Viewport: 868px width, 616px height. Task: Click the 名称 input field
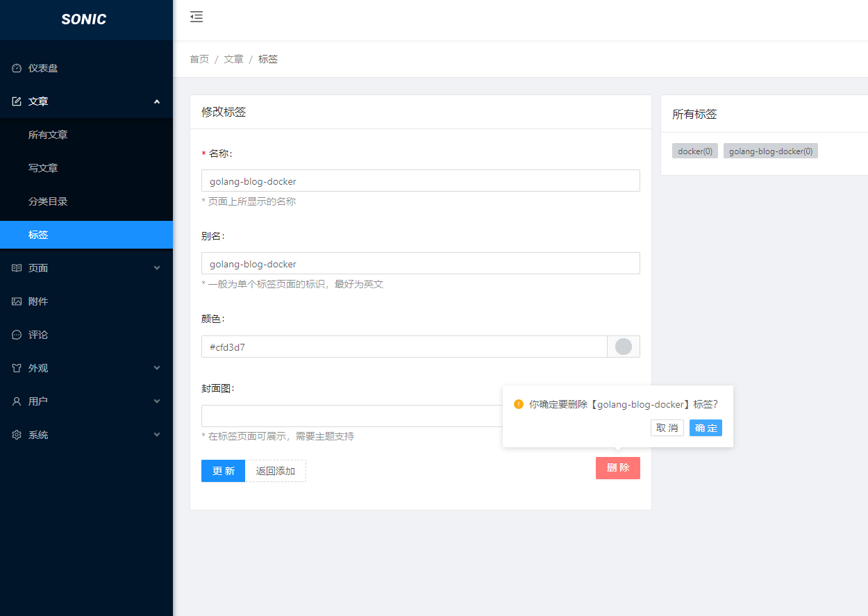[421, 181]
